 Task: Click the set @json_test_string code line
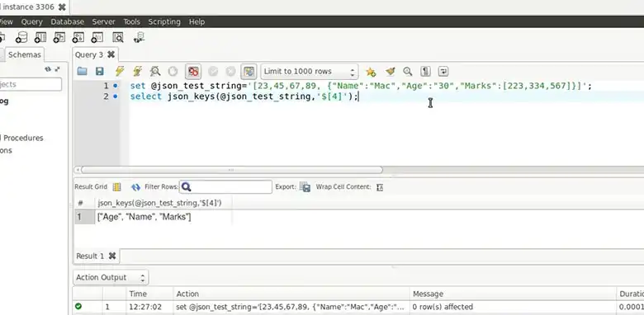tap(361, 86)
